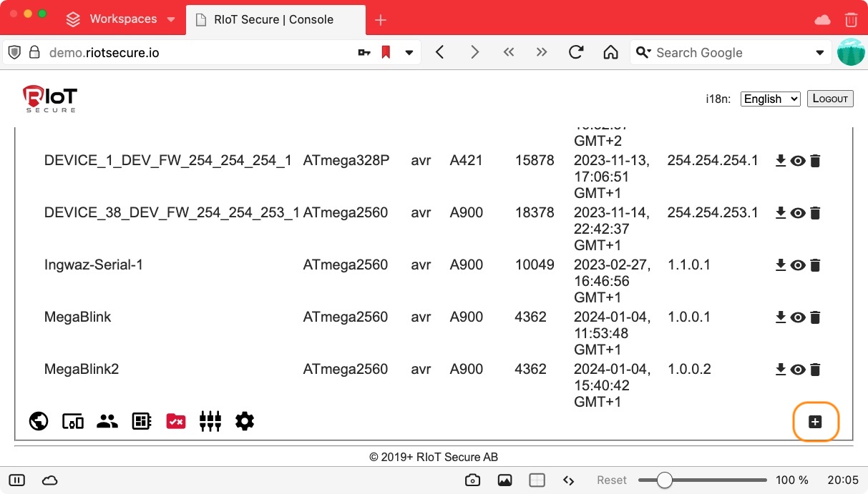This screenshot has height=494, width=868.
Task: Toggle the eye icon for DEVICE_1_DEV_FW_254_254_254_1
Action: click(798, 161)
